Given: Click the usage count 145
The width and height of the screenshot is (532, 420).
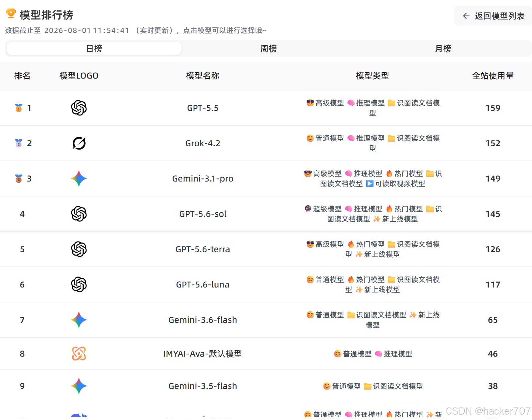Looking at the screenshot, I should coord(493,214).
